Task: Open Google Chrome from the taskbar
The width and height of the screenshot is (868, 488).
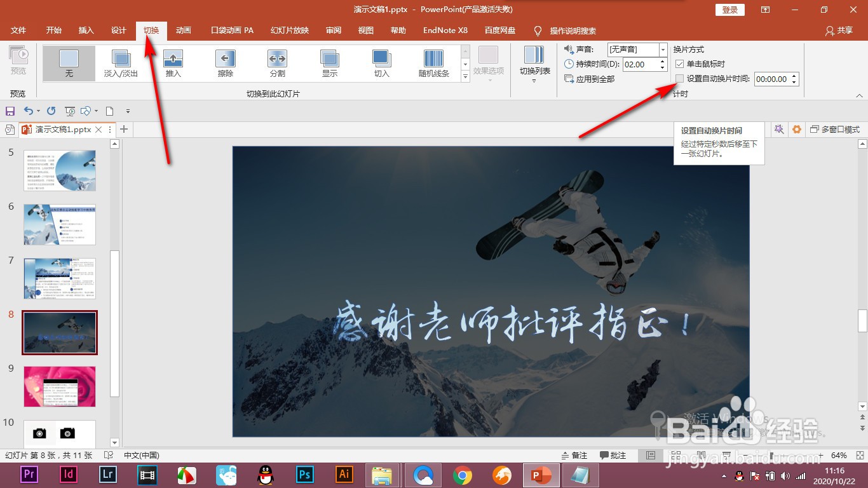Action: (x=462, y=475)
